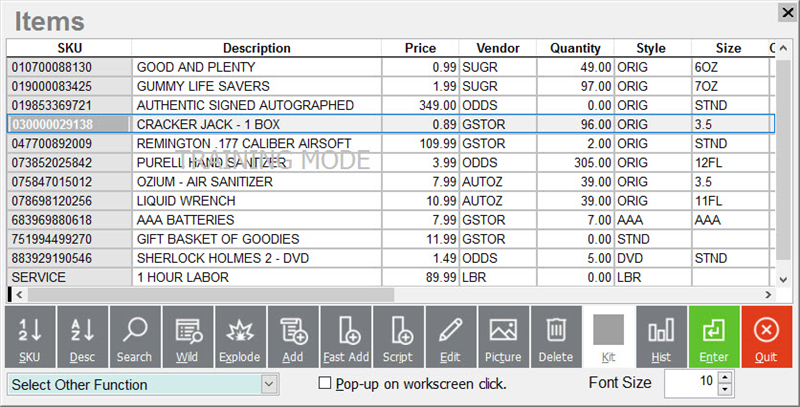Screen dimensions: 800x407
Task: Click price 11.99 cell
Action: coord(420,239)
